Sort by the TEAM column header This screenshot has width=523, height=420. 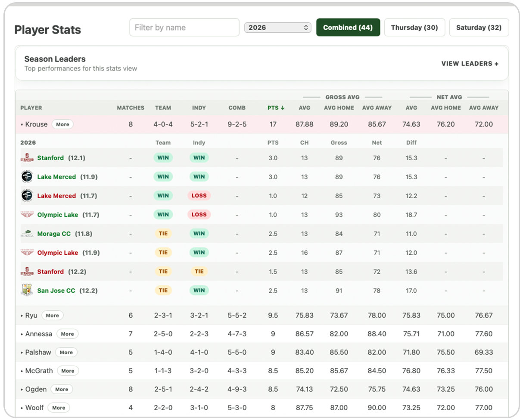(163, 108)
